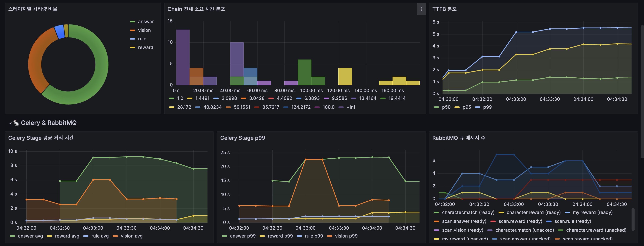Toggle the answer series in donut legend
Screen dimensions: 644x246
pyautogui.click(x=146, y=22)
